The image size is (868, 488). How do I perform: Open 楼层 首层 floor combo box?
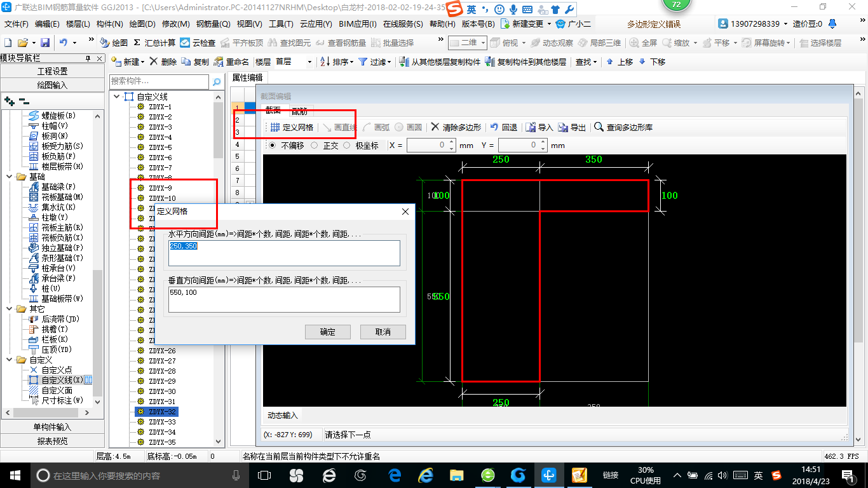pyautogui.click(x=294, y=62)
